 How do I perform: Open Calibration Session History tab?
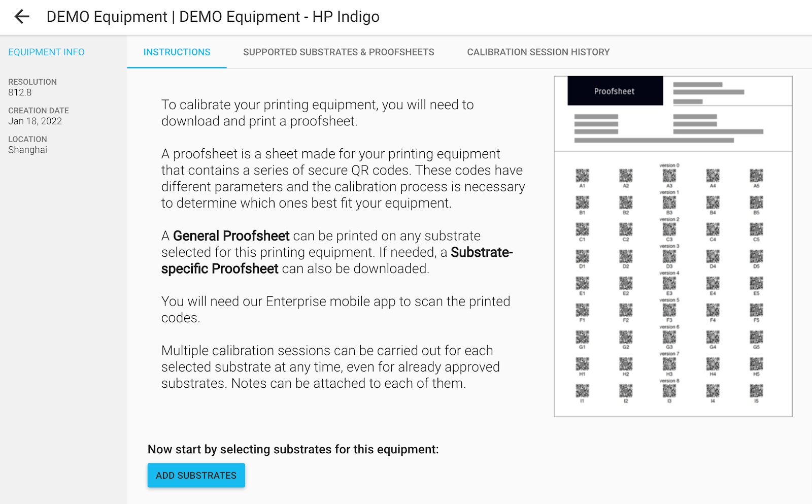[538, 52]
